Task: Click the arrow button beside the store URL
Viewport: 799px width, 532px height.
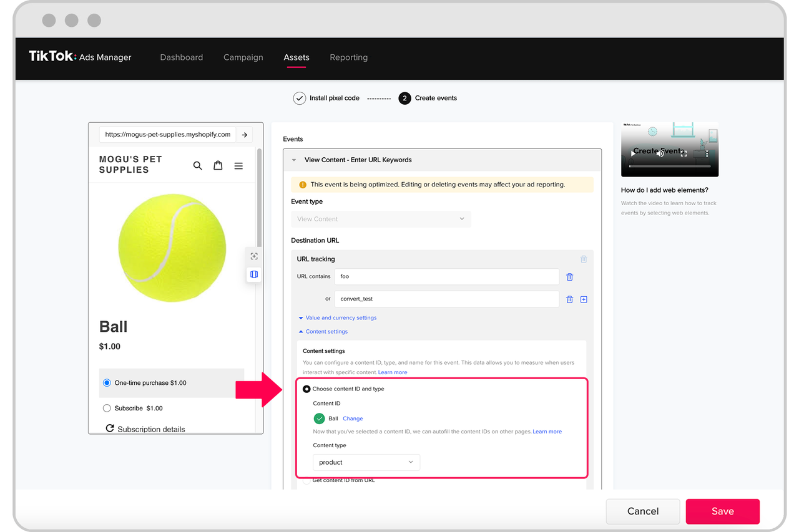Action: pos(245,135)
